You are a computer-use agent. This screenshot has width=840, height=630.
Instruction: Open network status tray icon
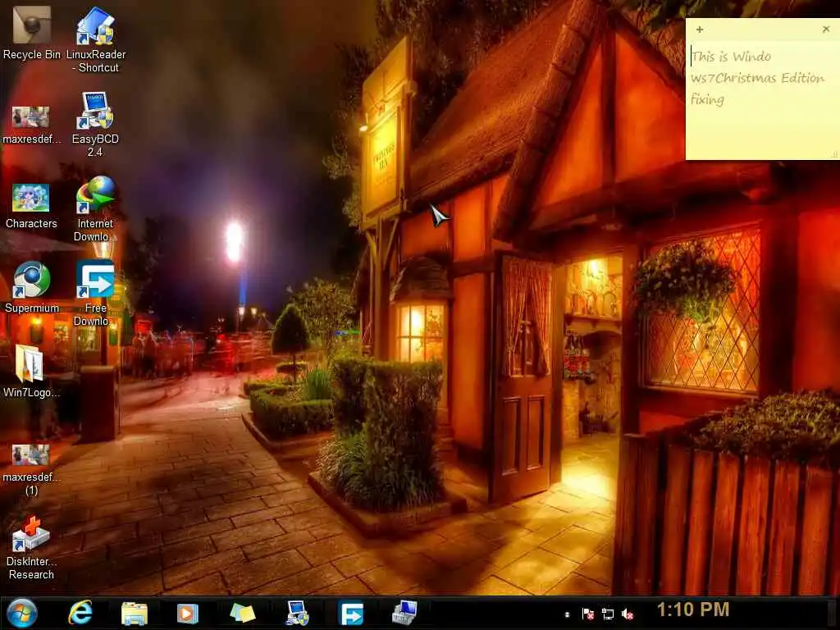[x=608, y=614]
